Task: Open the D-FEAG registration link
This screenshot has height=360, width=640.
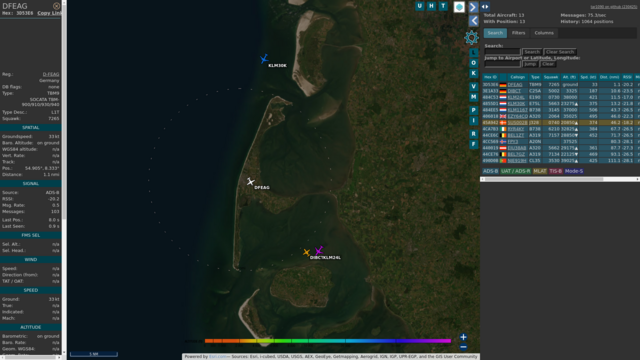Action: tap(51, 74)
